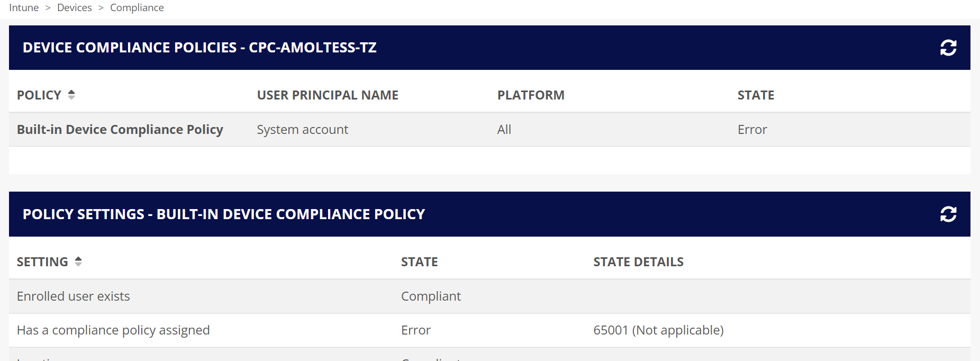980x361 pixels.
Task: Go to the Intune breadcrumb
Action: click(24, 8)
